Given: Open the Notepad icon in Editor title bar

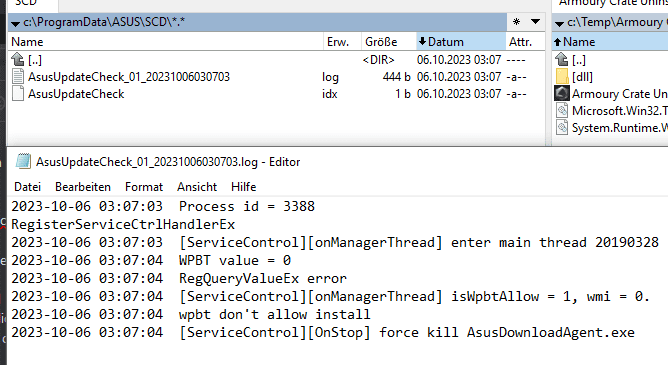Looking at the screenshot, I should coord(23,162).
